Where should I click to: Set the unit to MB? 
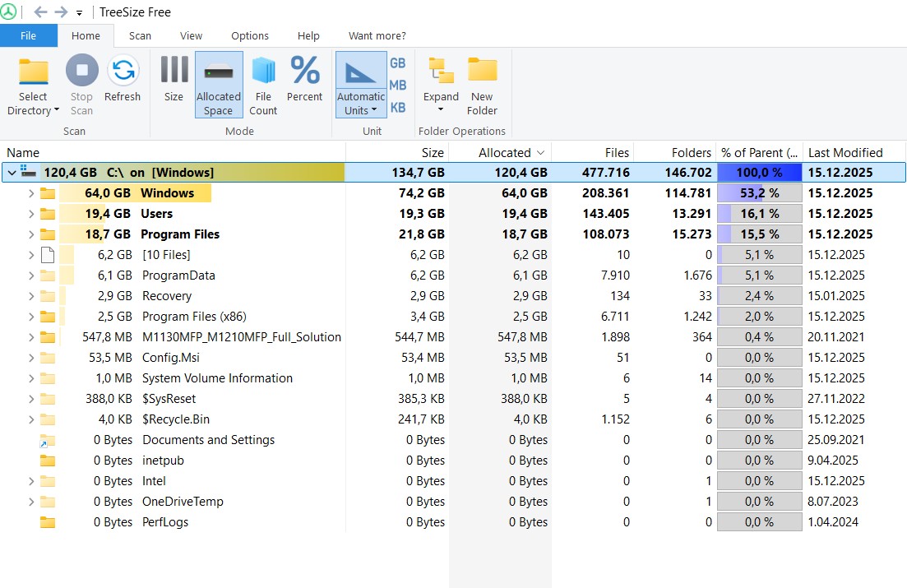point(397,85)
